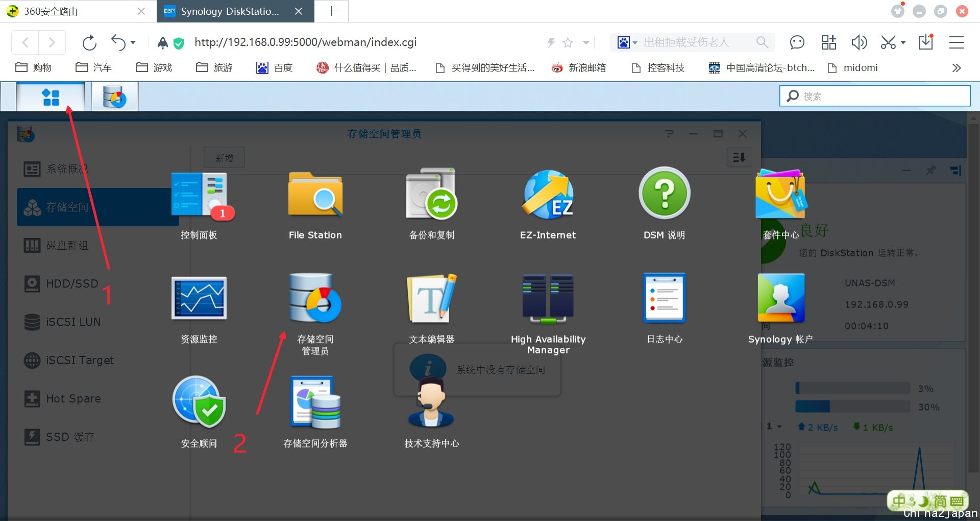Viewport: 980px width, 521px height.
Task: Launch High Availability Manager
Action: [548, 314]
